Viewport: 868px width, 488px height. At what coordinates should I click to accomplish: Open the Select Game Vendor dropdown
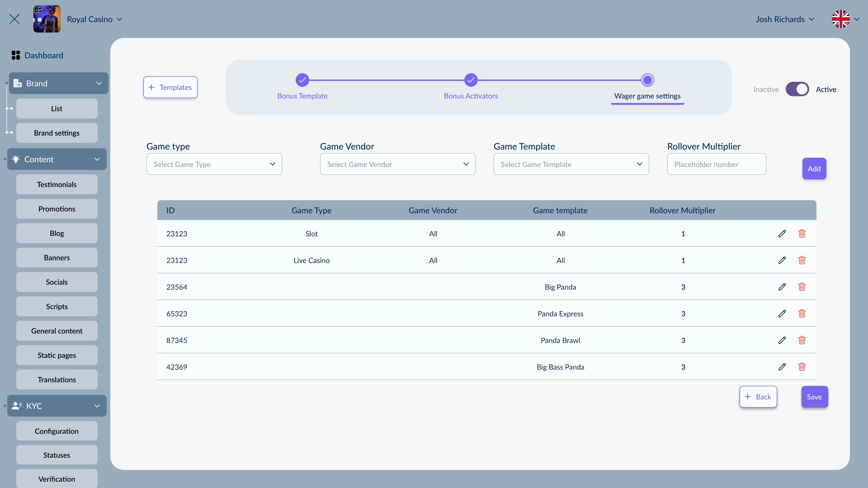pos(398,164)
